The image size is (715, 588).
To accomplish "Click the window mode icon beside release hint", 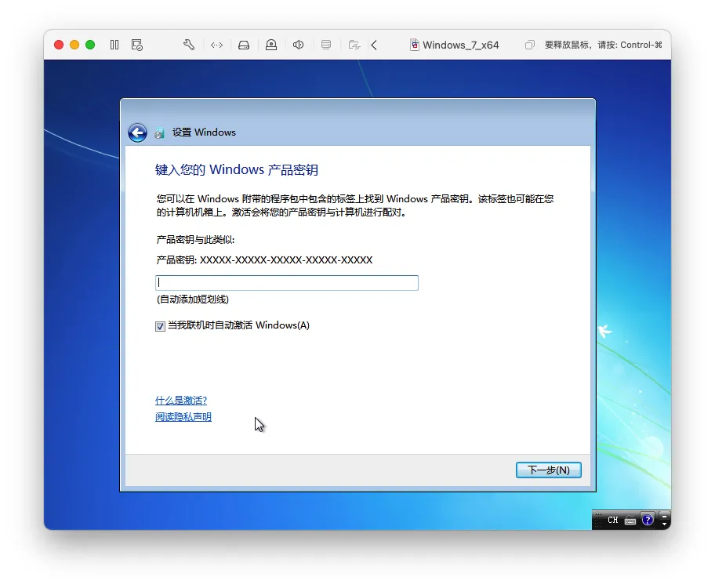I will [529, 45].
